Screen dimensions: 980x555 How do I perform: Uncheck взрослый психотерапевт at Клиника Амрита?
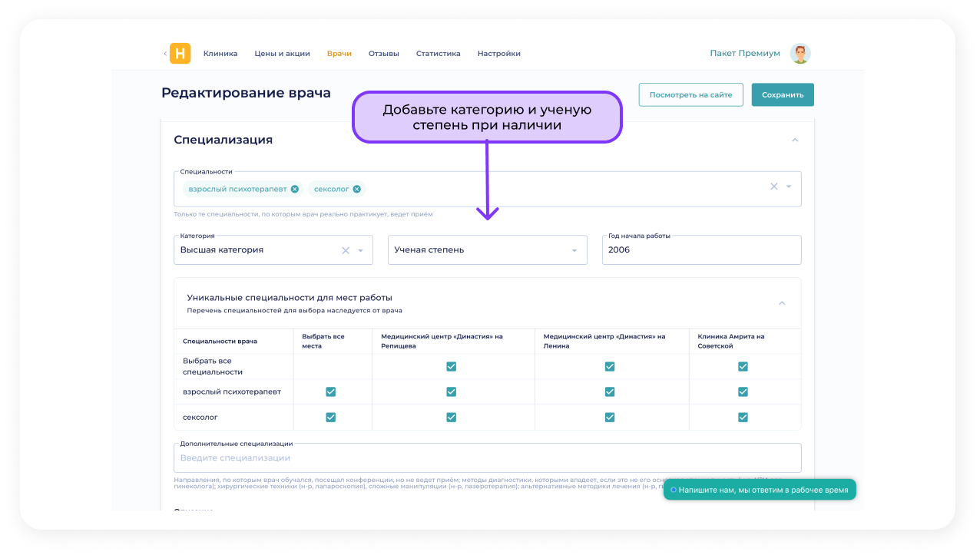tap(743, 391)
